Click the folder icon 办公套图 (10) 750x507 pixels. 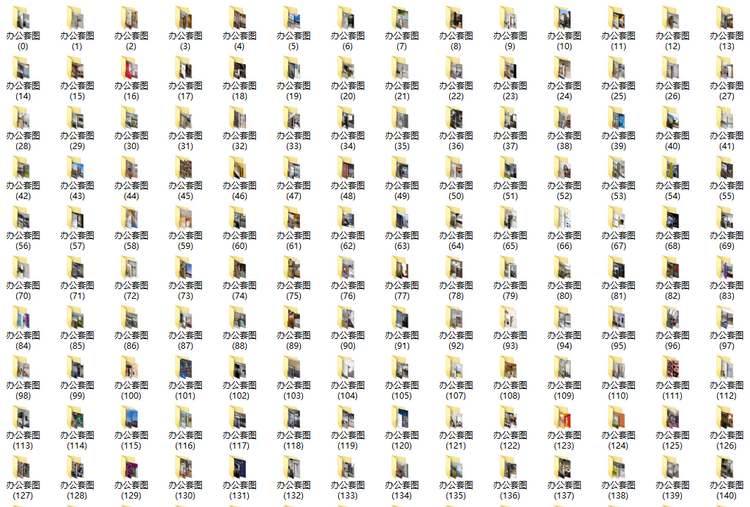coord(564,18)
